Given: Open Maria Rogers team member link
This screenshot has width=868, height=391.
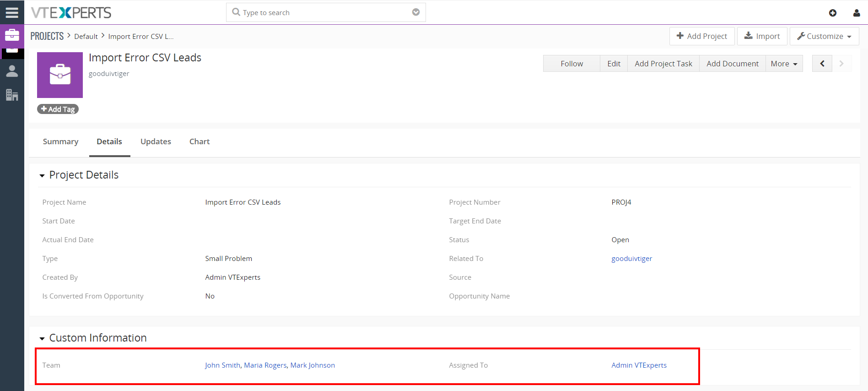Looking at the screenshot, I should [x=265, y=365].
